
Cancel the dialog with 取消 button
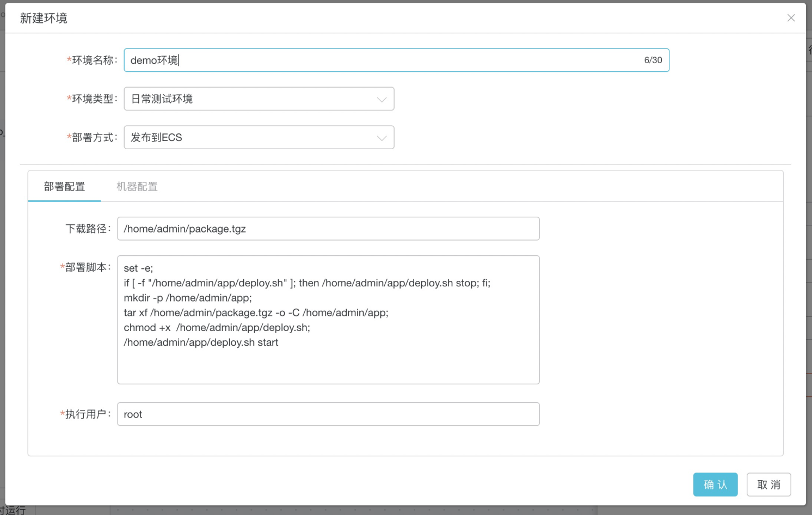768,485
